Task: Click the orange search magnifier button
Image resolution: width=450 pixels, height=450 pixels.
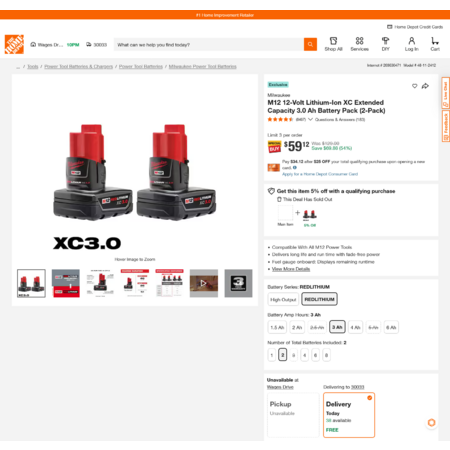Action: (310, 44)
